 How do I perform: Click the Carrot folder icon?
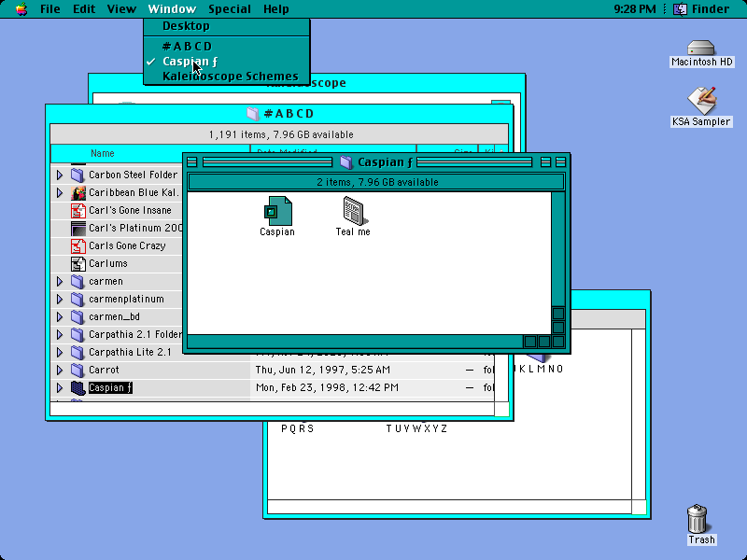coord(78,370)
